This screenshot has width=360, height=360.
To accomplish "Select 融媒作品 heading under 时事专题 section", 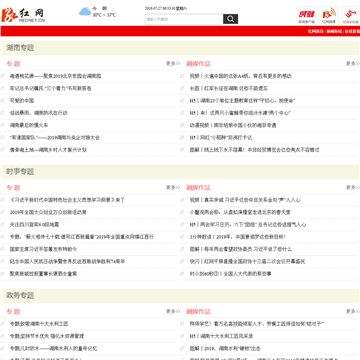I will click(x=198, y=188).
